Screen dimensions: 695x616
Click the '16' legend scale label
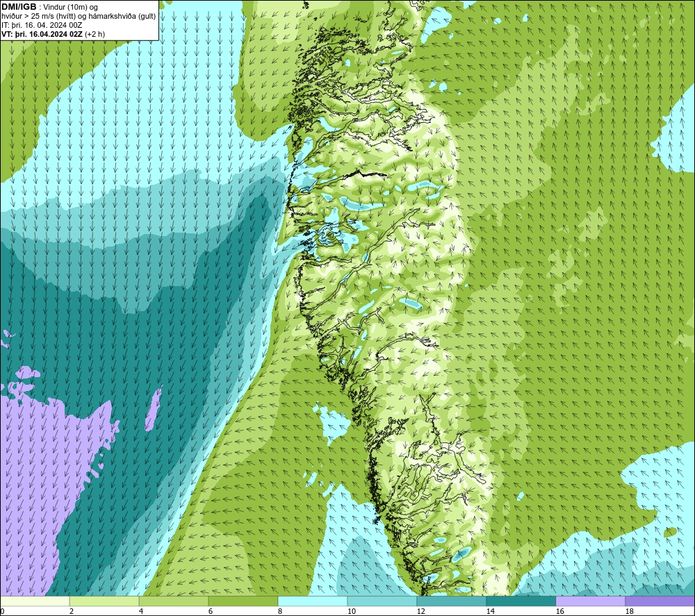coord(560,612)
